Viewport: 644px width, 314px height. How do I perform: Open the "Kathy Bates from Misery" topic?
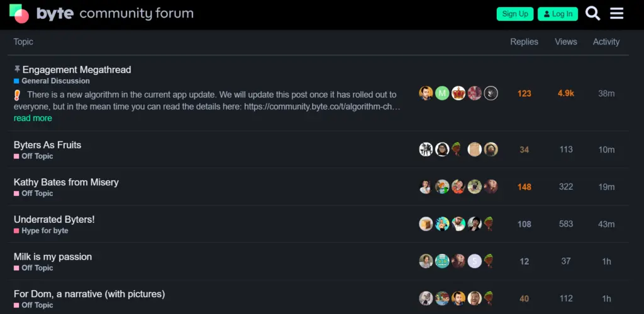[66, 182]
